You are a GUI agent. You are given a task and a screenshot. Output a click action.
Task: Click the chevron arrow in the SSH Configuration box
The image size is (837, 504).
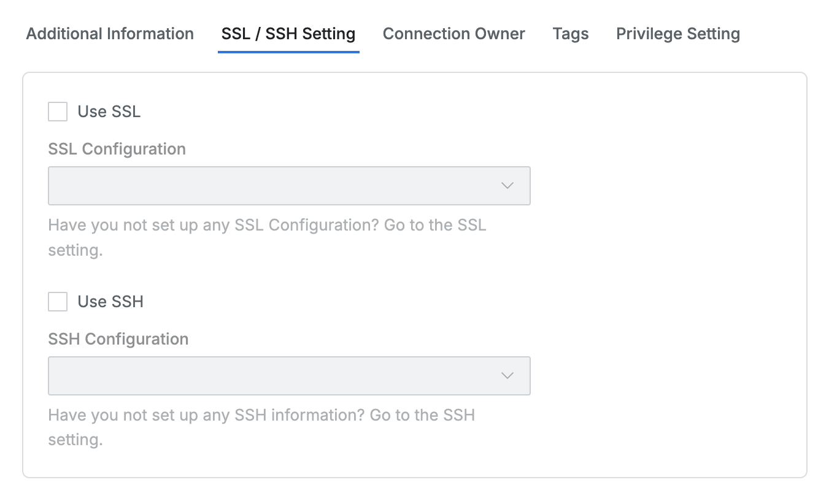tap(507, 376)
